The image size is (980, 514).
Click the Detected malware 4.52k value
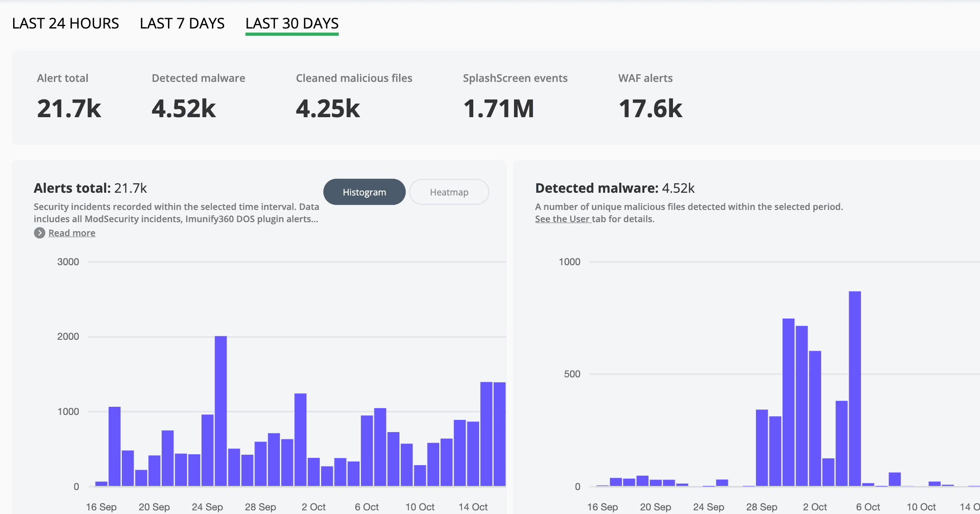184,109
